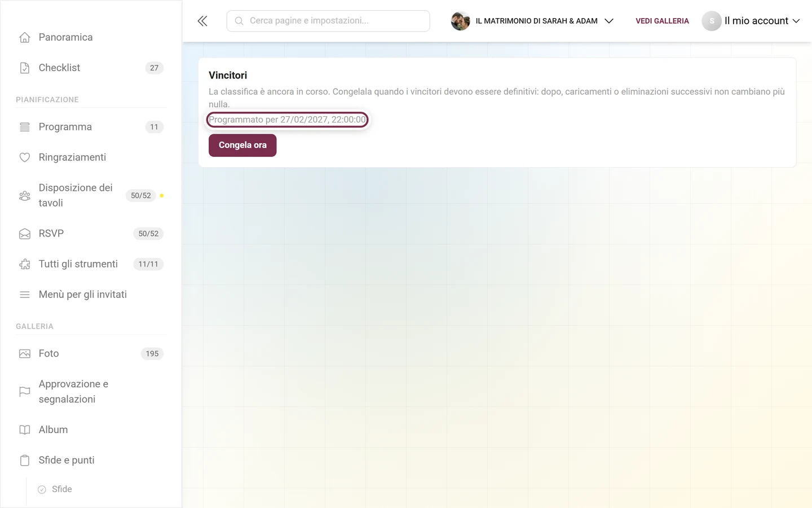The height and width of the screenshot is (508, 812).
Task: Click the Programma list icon
Action: [25, 127]
